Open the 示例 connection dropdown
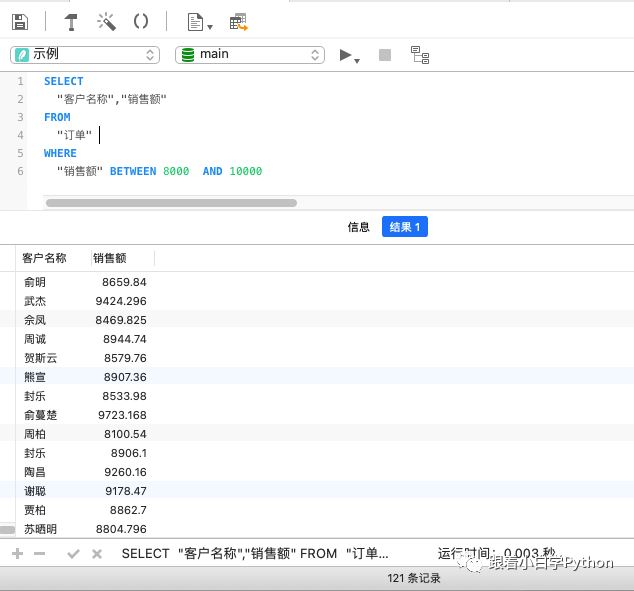Viewport: 634px width, 591px height. tap(85, 55)
